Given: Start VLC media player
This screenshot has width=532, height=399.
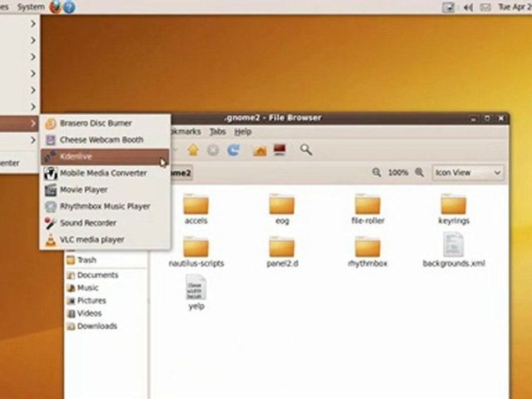Looking at the screenshot, I should 105,239.
